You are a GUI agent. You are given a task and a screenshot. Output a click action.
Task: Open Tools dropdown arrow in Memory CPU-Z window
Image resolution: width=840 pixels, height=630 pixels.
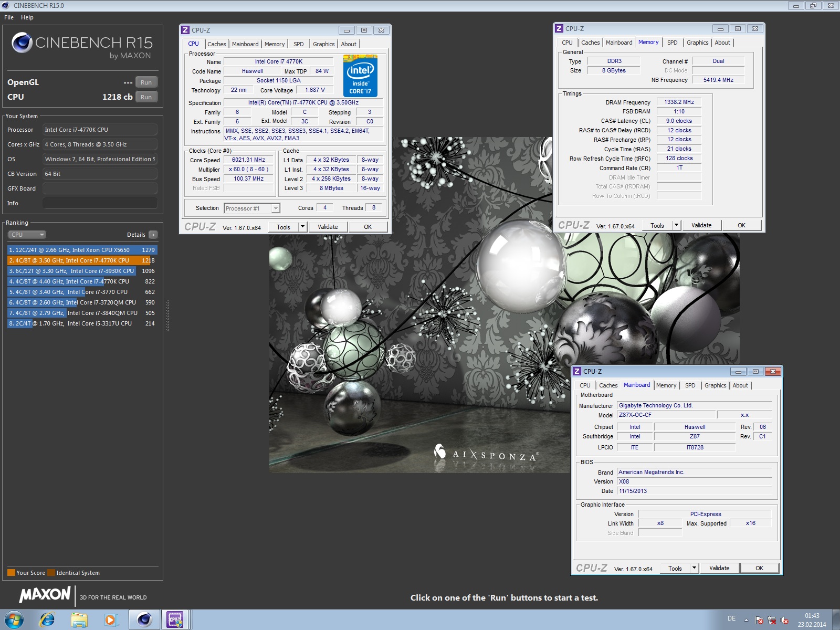[x=676, y=225]
